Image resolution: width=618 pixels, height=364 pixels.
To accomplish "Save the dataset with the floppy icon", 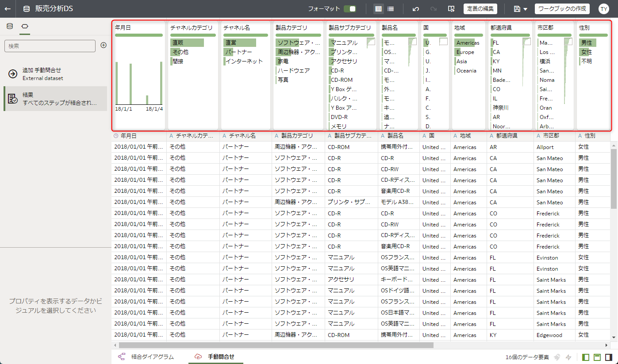I will click(x=517, y=9).
